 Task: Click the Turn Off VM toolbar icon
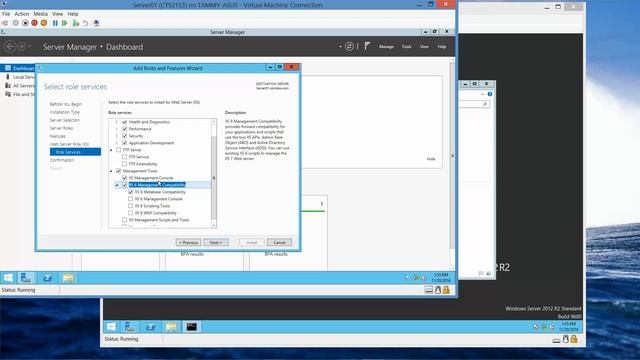[25, 23]
